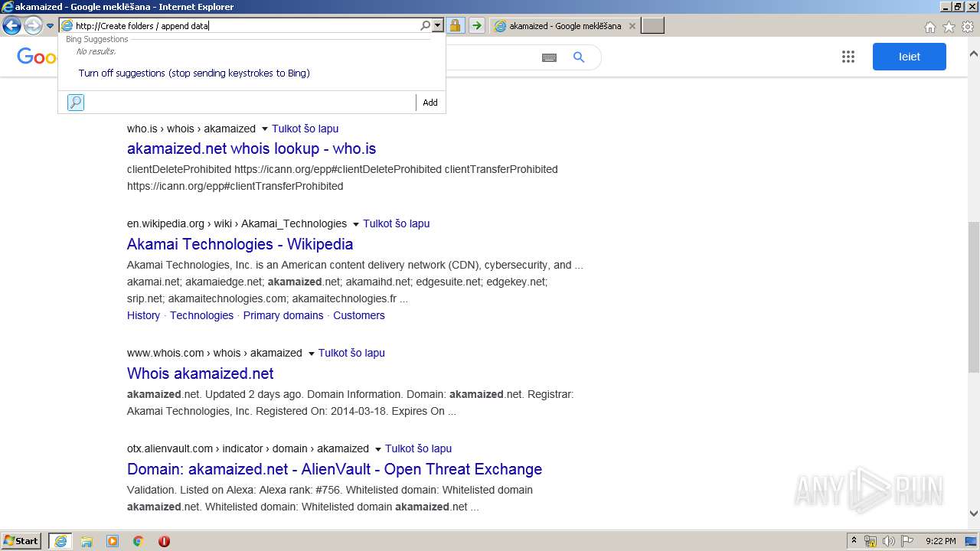Expand options arrow for otx.alienvault.com result
Image resolution: width=980 pixels, height=551 pixels.
click(x=377, y=449)
